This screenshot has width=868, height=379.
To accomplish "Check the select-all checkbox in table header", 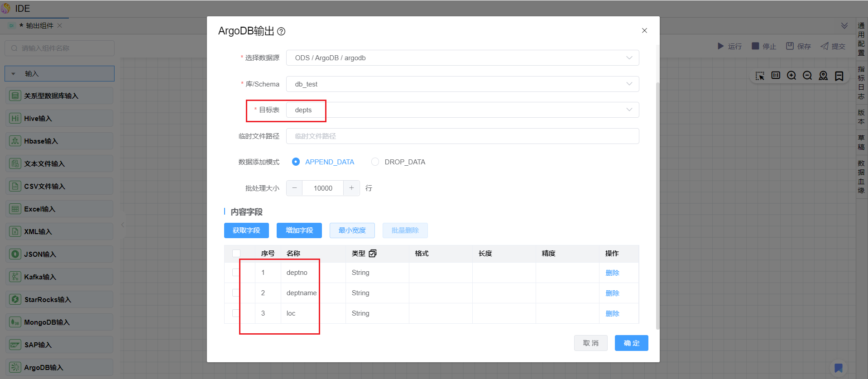I will pos(236,254).
